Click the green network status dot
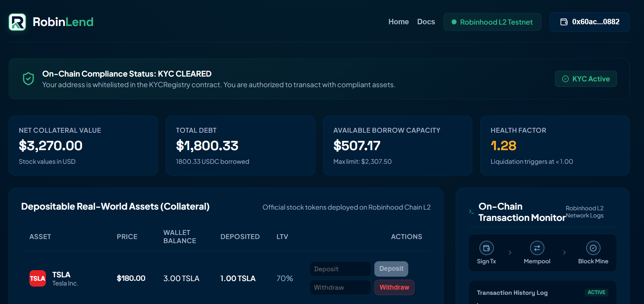The height and width of the screenshot is (304, 644). pyautogui.click(x=454, y=22)
